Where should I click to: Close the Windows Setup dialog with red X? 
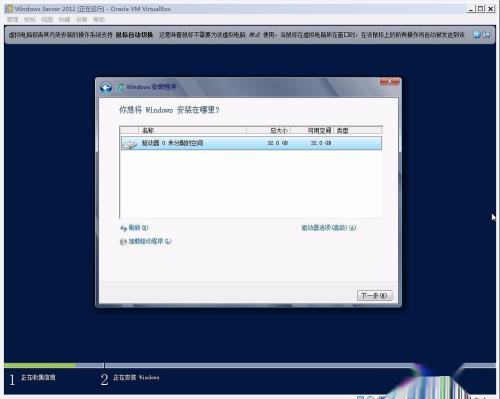coord(389,82)
